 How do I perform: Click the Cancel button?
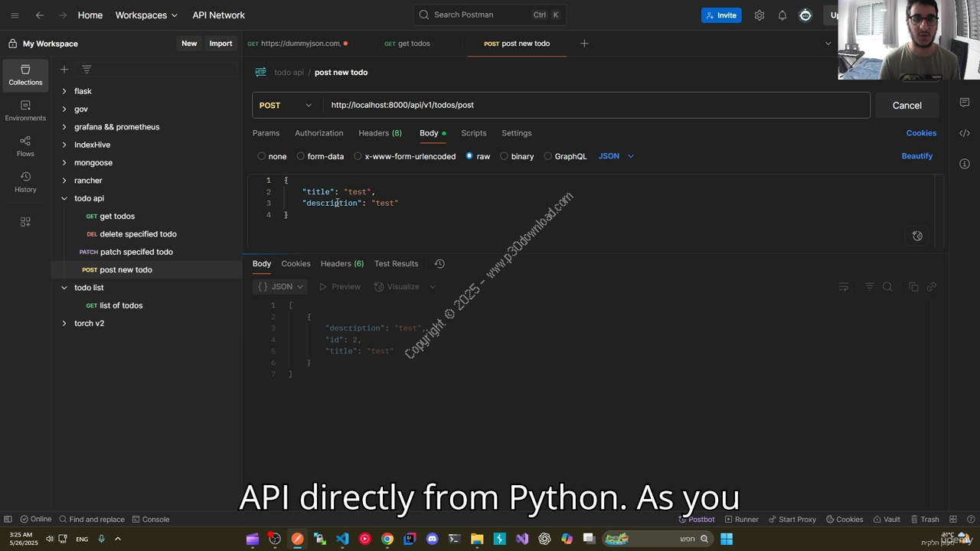tap(906, 106)
